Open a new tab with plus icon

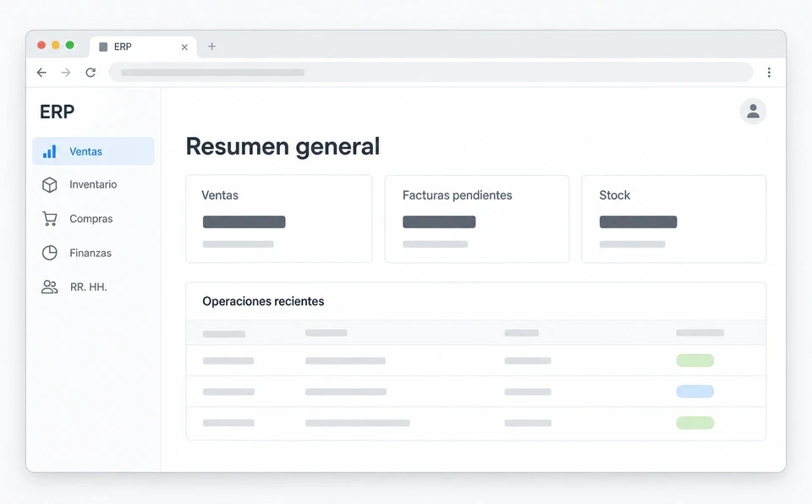pyautogui.click(x=211, y=47)
